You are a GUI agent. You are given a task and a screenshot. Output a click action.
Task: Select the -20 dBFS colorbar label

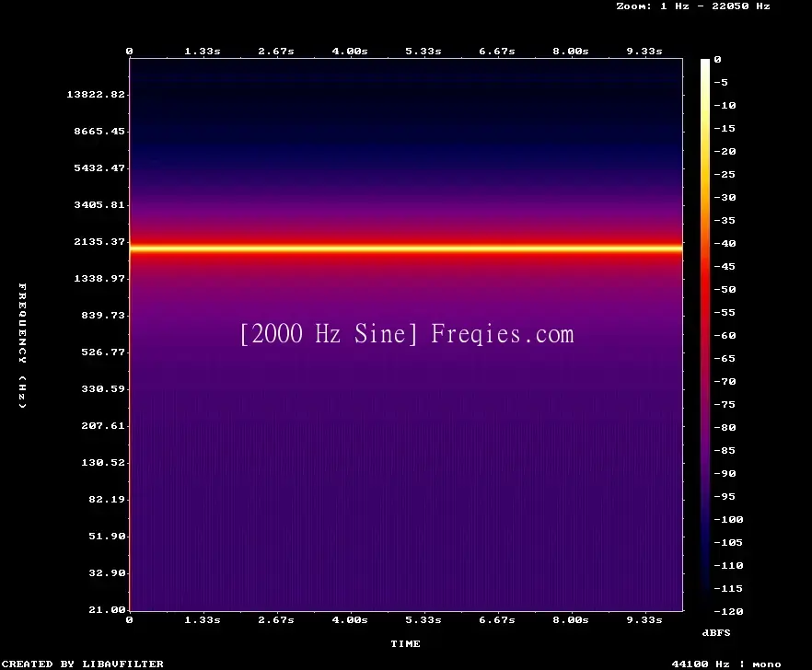(x=725, y=151)
